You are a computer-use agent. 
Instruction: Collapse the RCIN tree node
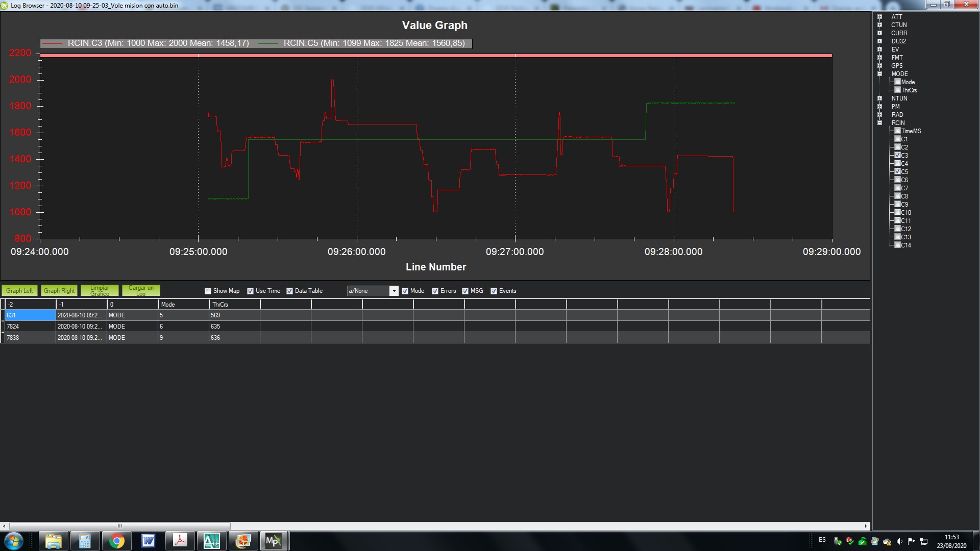[879, 123]
